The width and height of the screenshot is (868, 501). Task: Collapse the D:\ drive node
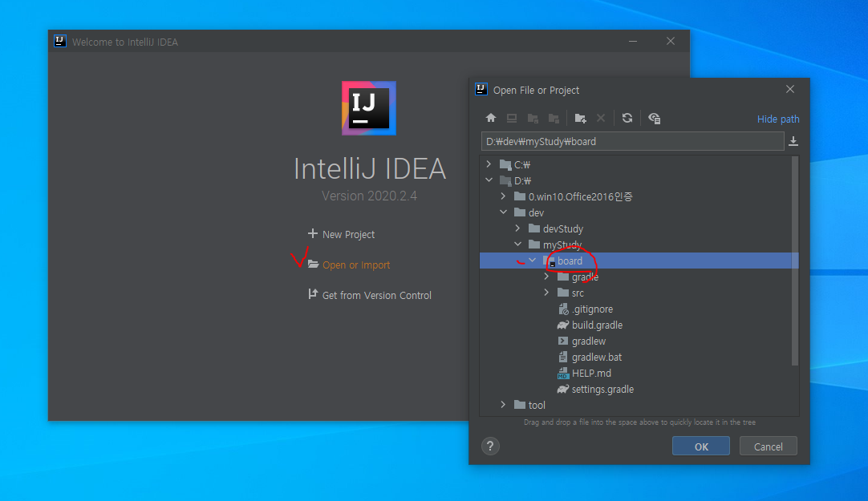489,180
